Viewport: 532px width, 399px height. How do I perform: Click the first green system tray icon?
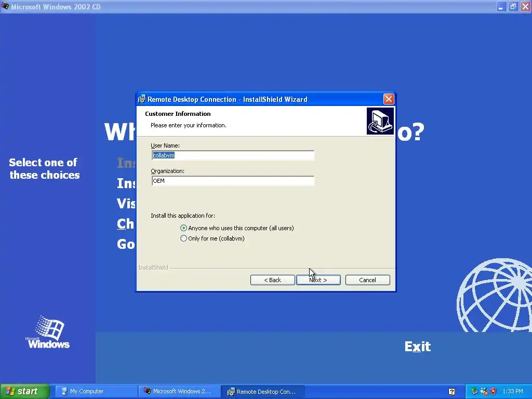coord(474,391)
